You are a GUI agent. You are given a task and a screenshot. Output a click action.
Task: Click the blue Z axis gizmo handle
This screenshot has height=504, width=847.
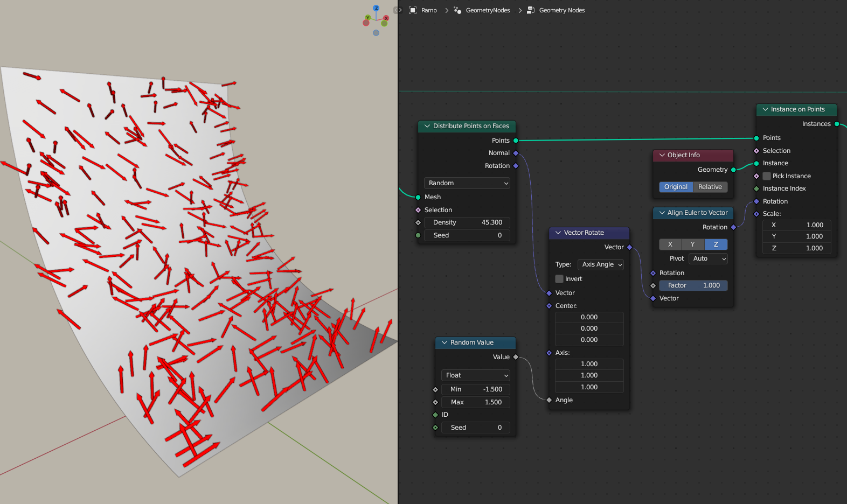pos(376,8)
